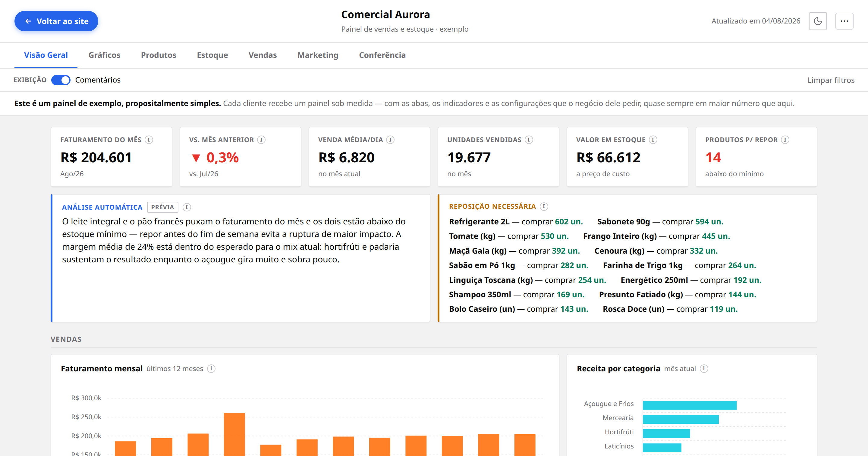Click info icon beside Faturamento do Mês
Screen dimensions: 868x456
(149, 140)
